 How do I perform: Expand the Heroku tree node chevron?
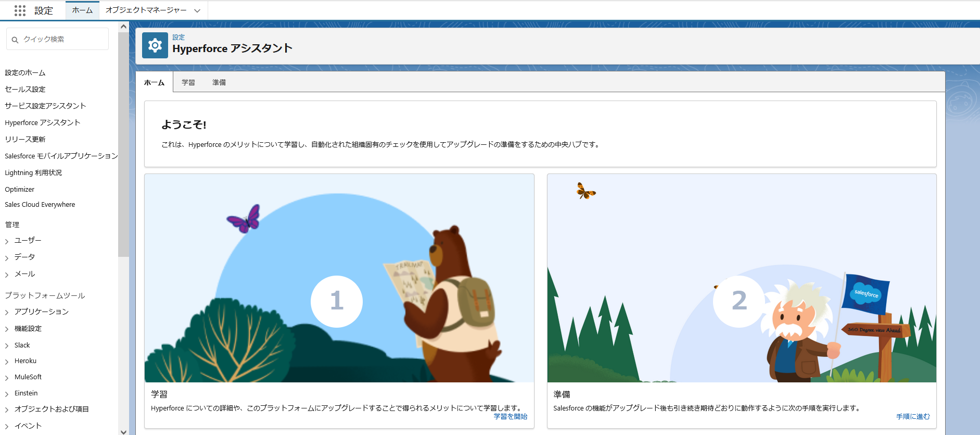[x=7, y=362]
